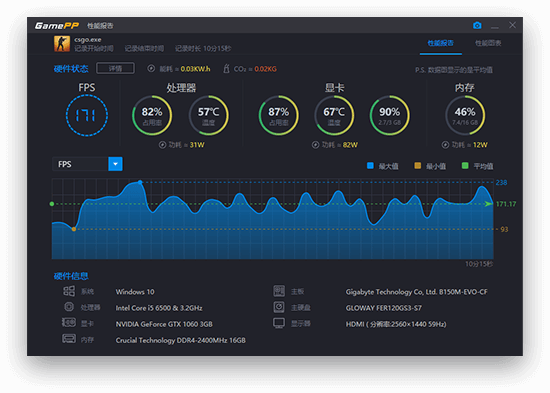Switch to the performance report tab
Viewport: 550px width, 393px height.
441,43
